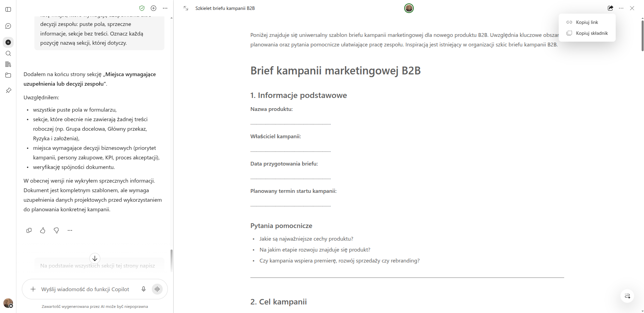This screenshot has height=313, width=644.
Task: Start new conversation with plus icon in chat header
Action: click(x=153, y=8)
